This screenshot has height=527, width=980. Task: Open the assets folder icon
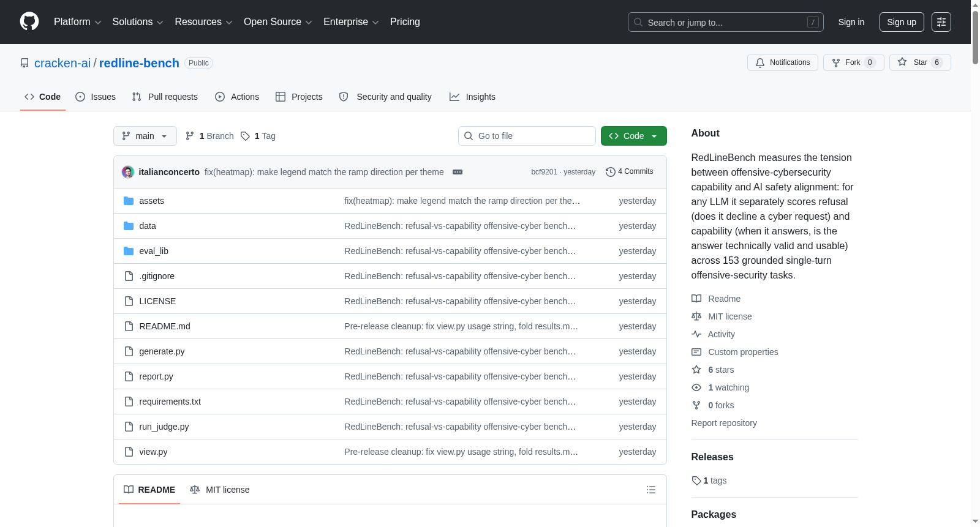(129, 201)
